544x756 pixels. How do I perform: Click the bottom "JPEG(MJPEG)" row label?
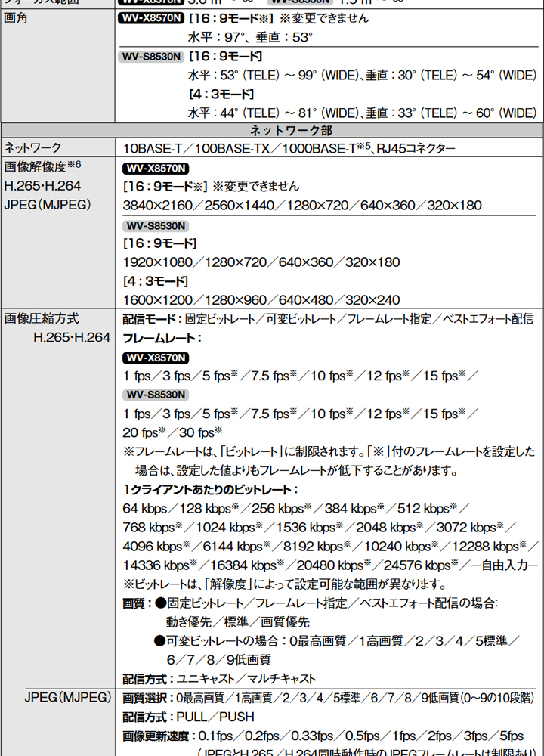pyautogui.click(x=68, y=697)
